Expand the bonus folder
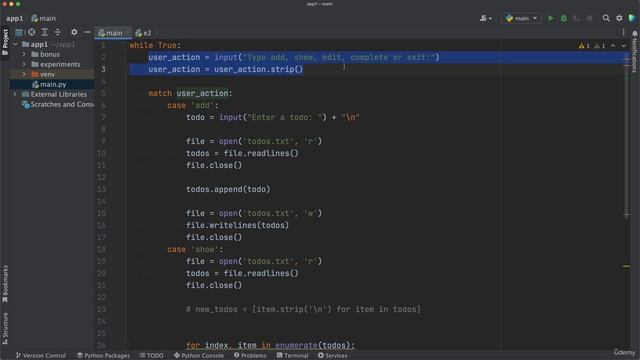This screenshot has width=640, height=360. (x=24, y=54)
